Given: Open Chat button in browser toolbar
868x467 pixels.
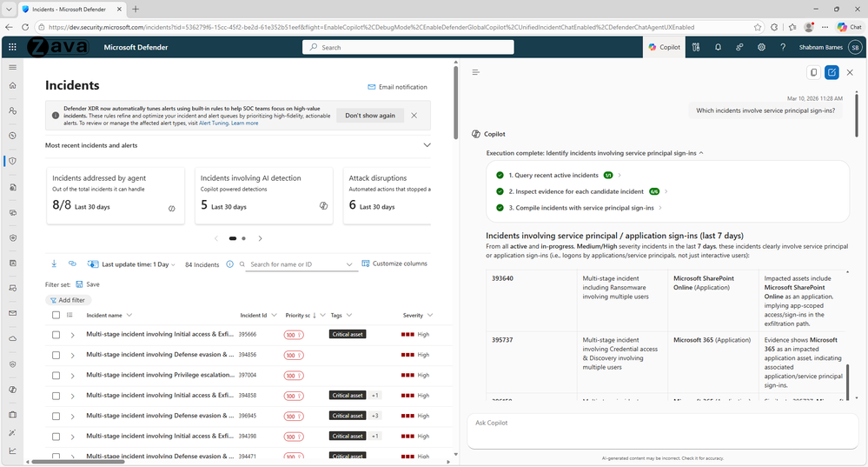Looking at the screenshot, I should (x=850, y=27).
